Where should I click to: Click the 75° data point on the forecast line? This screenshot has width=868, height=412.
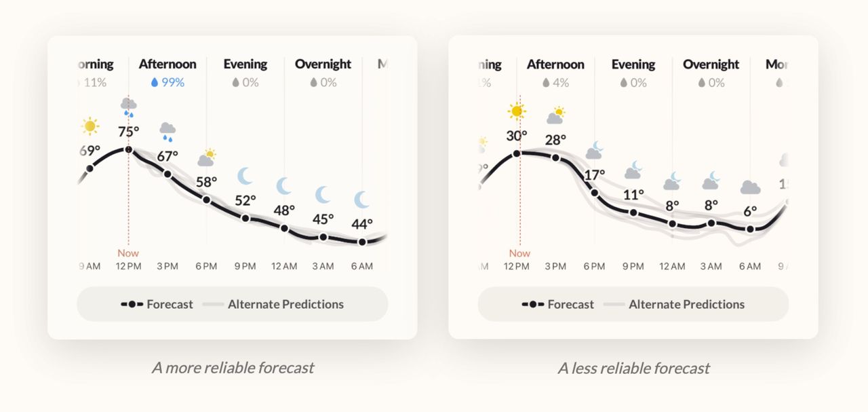point(128,149)
